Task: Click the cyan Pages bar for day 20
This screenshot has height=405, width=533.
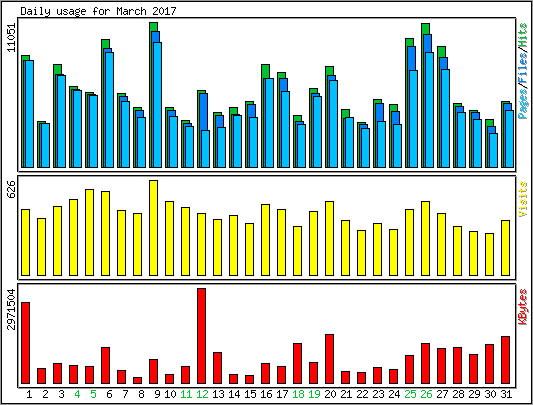Action: tap(333, 124)
